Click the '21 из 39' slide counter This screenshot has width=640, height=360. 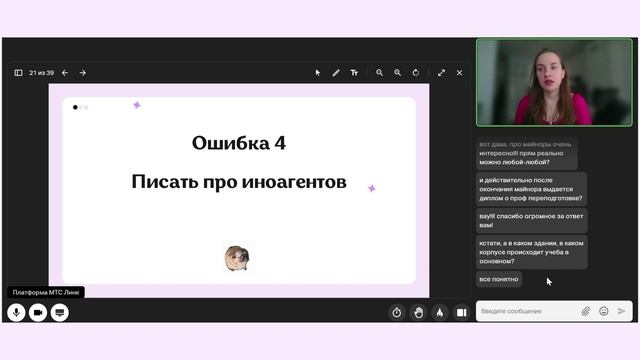[x=42, y=73]
